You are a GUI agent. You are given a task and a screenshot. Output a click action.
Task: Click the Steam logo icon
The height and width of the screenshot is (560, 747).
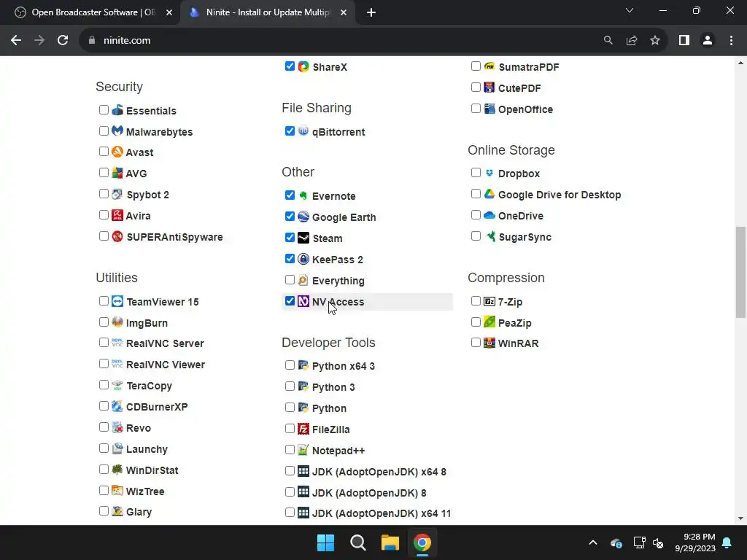[x=303, y=238]
